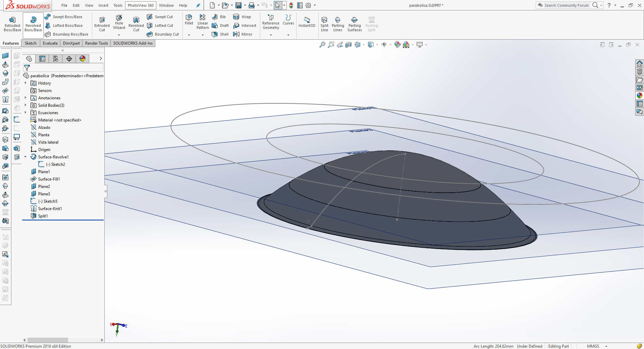Open the Linear Pattern tool
Viewport: 644px width, 349px height.
(x=203, y=21)
